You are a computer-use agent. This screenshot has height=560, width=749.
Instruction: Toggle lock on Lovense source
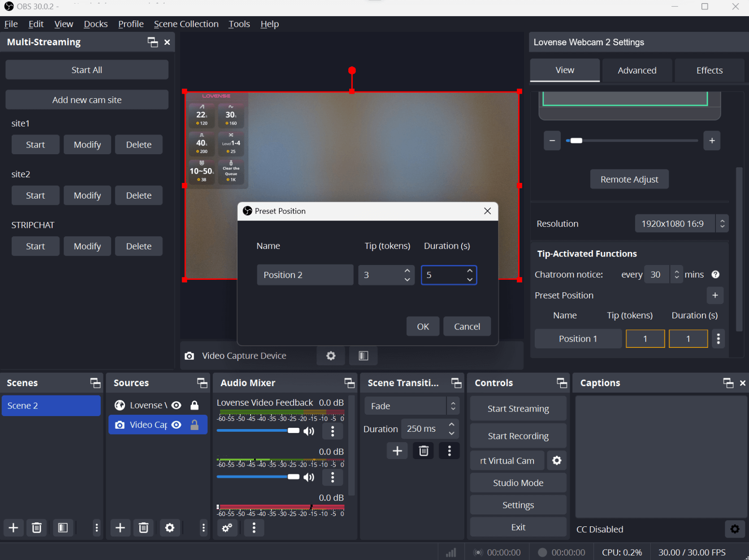195,405
